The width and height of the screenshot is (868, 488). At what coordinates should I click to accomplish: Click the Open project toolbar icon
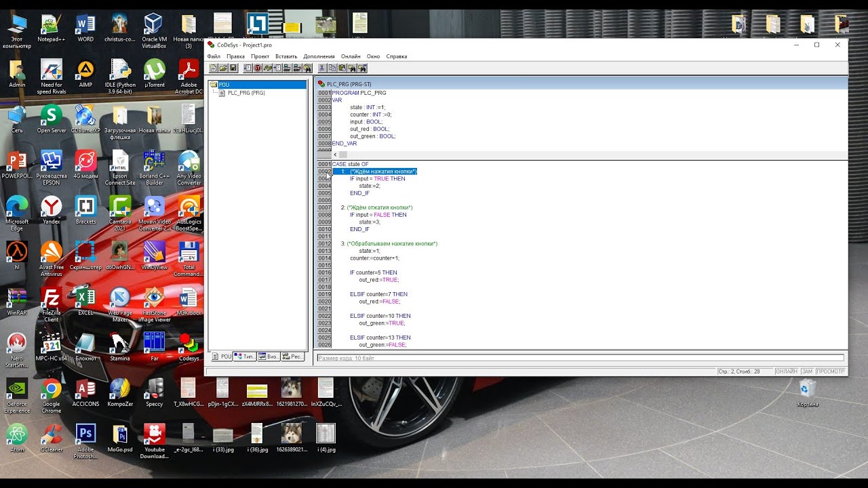(223, 68)
